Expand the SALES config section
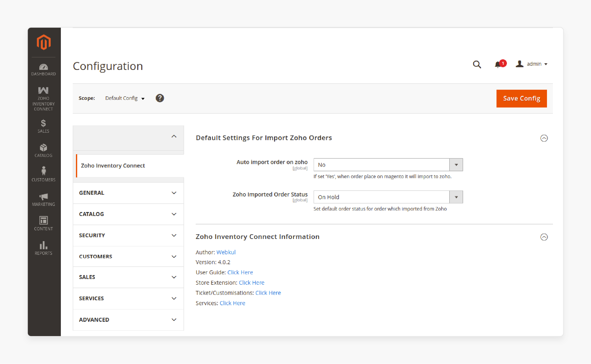Viewport: 591px width, 364px height. [128, 277]
